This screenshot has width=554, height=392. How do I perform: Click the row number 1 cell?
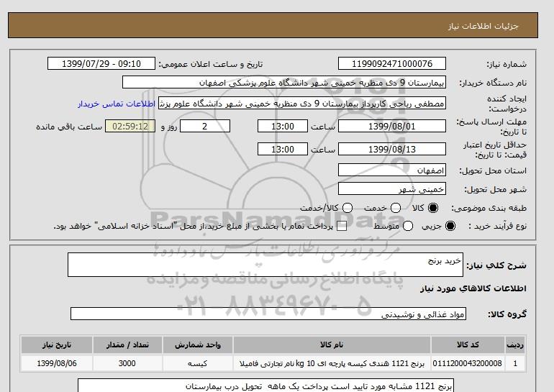[515, 363]
